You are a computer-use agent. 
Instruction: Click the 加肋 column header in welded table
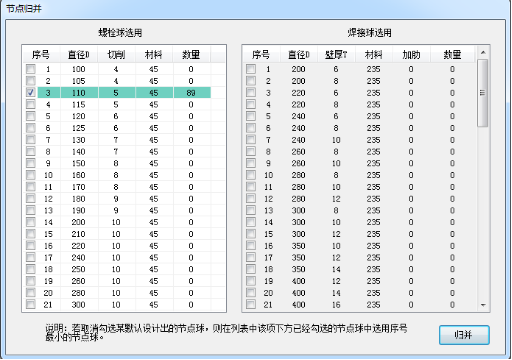point(411,54)
